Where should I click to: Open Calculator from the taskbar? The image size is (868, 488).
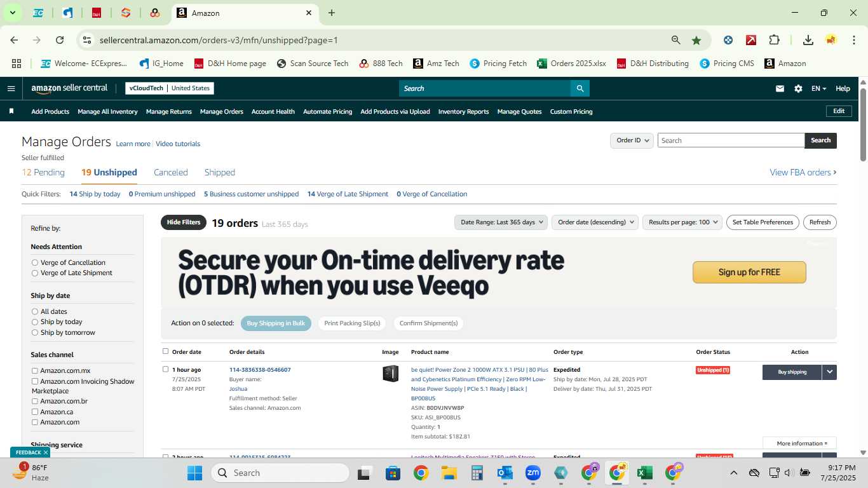(x=477, y=473)
